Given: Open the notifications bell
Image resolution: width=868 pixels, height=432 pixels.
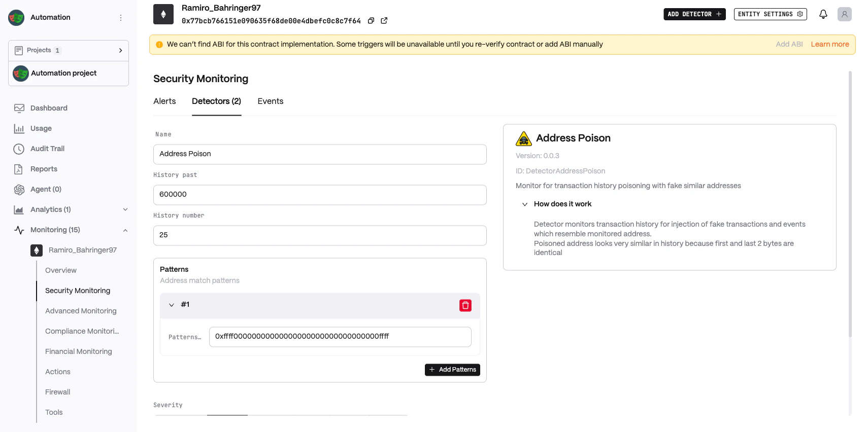Looking at the screenshot, I should [823, 14].
